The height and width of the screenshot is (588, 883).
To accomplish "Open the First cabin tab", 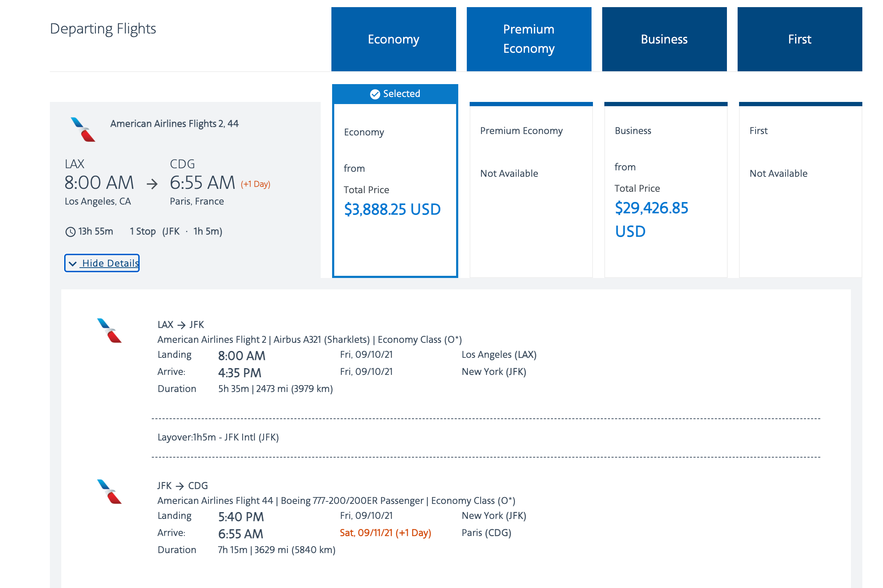I will click(x=799, y=39).
